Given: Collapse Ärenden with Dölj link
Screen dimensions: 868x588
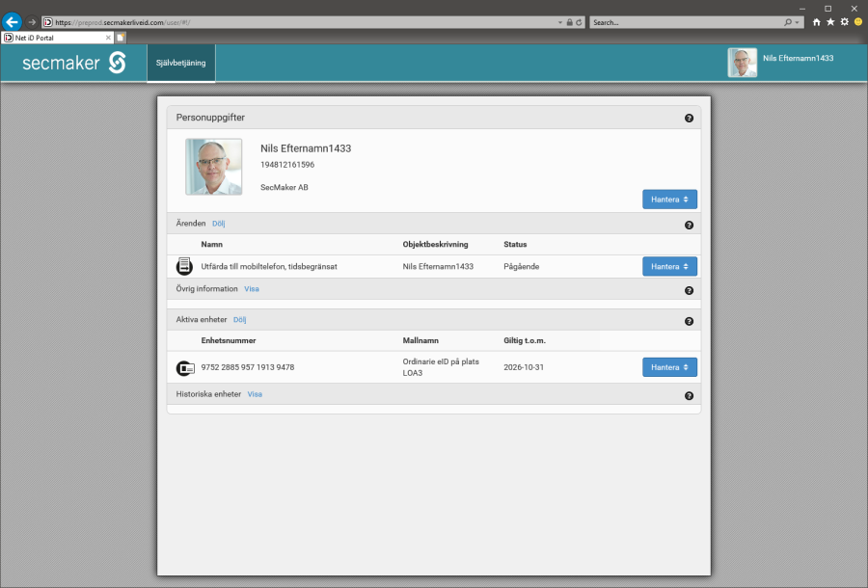Looking at the screenshot, I should point(219,224).
